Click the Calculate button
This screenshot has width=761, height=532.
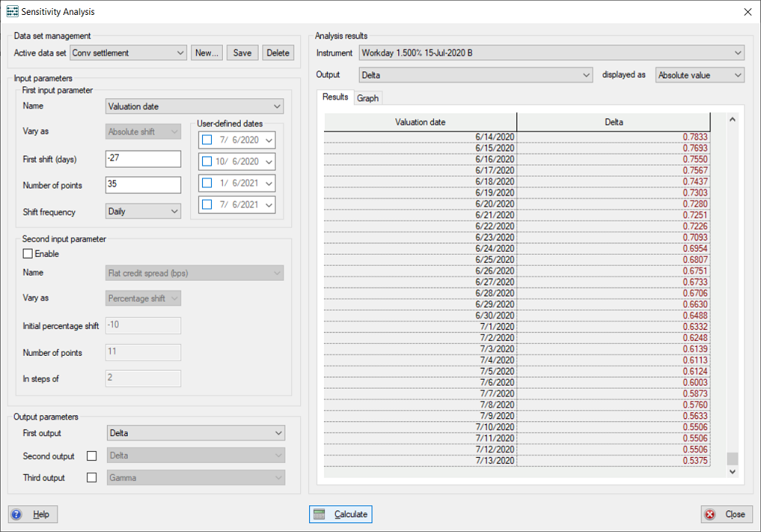point(340,514)
